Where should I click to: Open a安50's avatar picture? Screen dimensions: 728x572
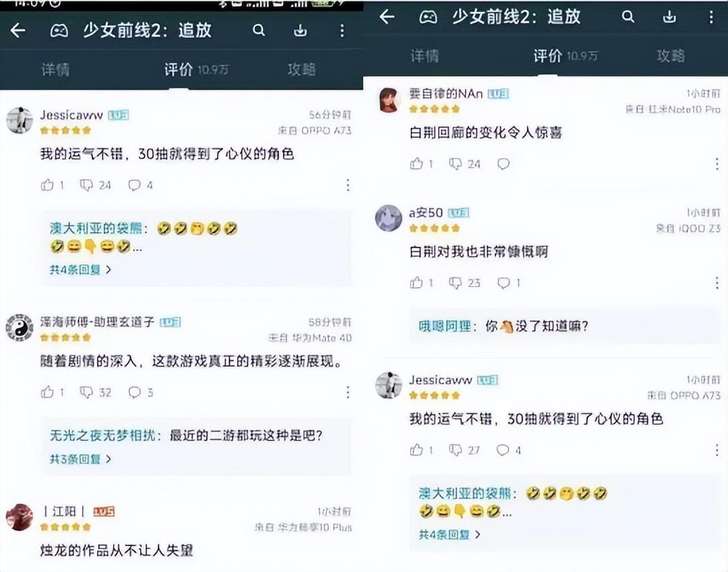(x=388, y=218)
